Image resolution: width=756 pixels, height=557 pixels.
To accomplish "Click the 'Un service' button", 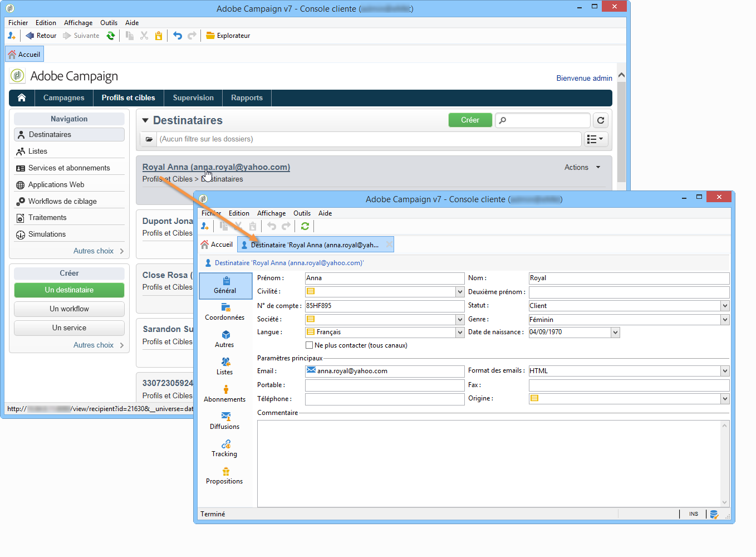I will point(70,328).
